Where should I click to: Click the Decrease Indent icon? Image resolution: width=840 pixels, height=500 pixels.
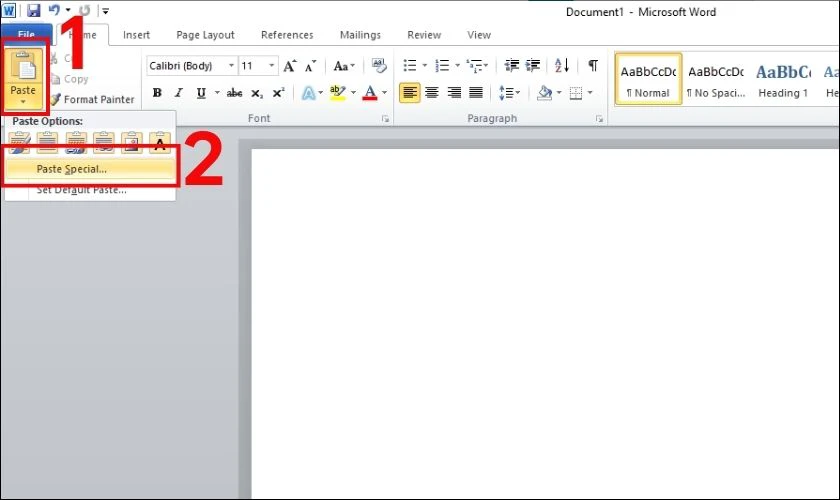[x=512, y=65]
